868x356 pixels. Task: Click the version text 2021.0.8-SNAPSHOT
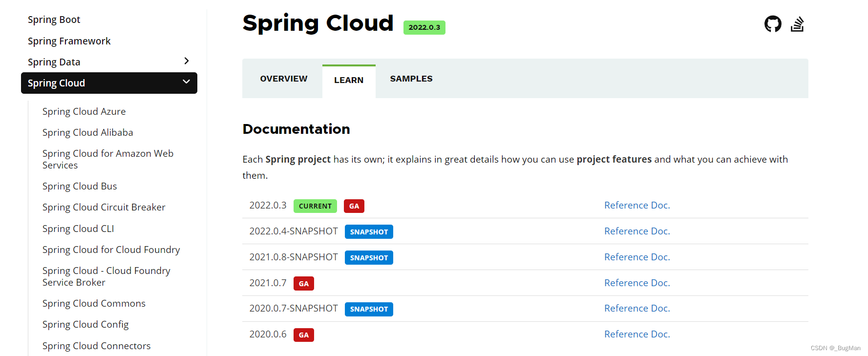point(294,257)
